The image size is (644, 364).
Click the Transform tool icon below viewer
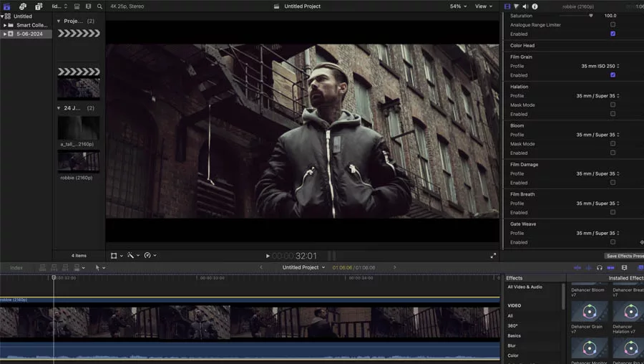pos(114,256)
